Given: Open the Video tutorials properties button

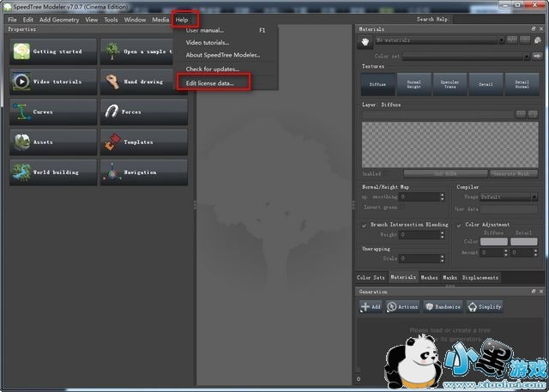Looking at the screenshot, I should pos(53,81).
